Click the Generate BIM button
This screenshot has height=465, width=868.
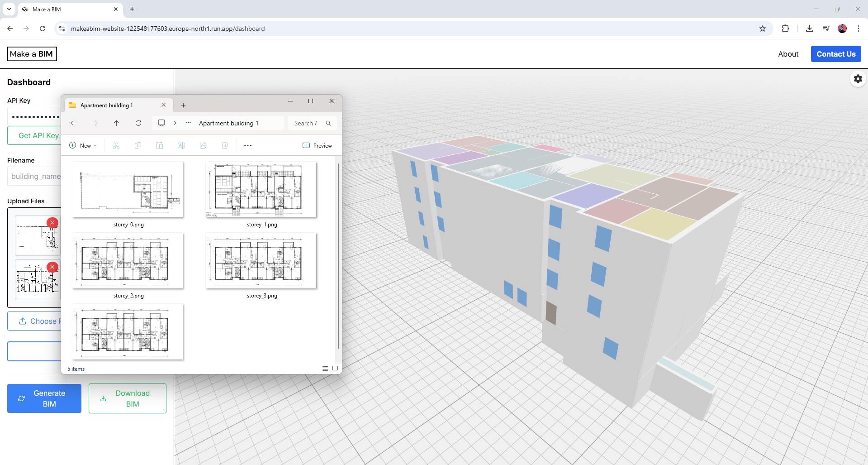(44, 398)
